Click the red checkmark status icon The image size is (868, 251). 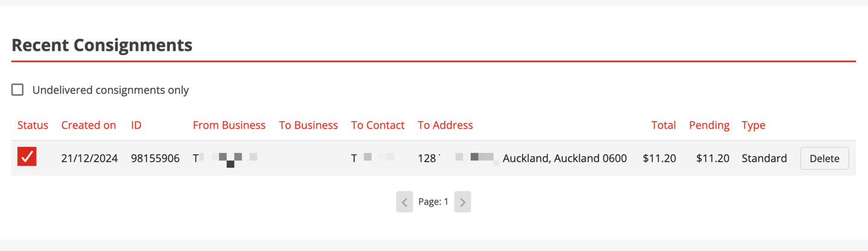(27, 157)
